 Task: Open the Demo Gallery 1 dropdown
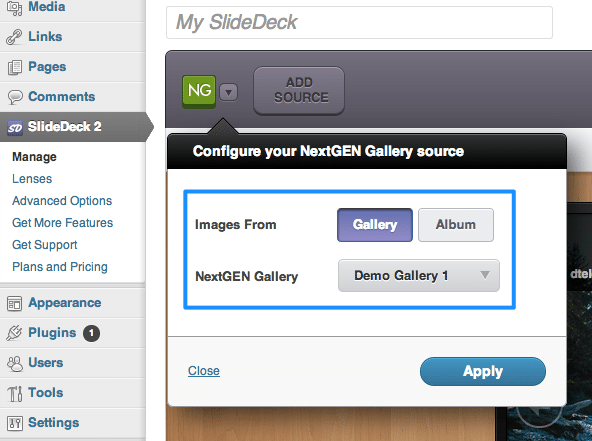pos(419,275)
